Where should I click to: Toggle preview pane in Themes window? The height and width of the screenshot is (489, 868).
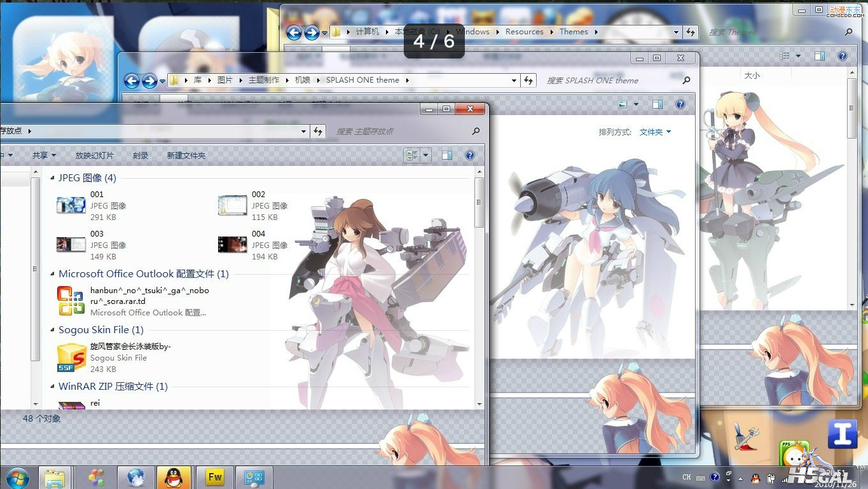click(x=820, y=56)
